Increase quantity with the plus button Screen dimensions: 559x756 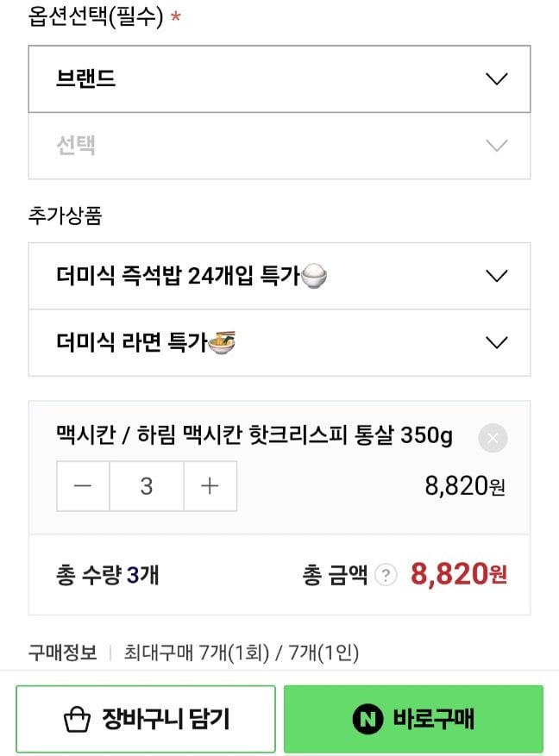(x=210, y=486)
